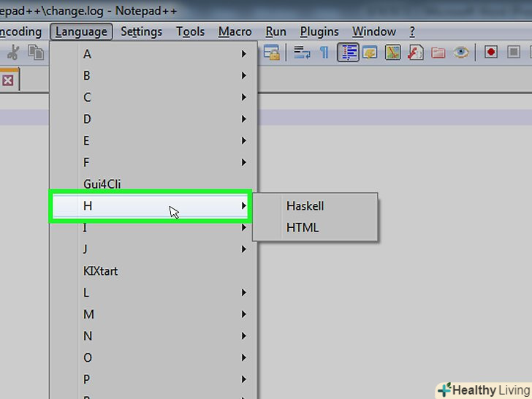The image size is (532, 399).
Task: Expand the A language submenu
Action: (x=153, y=54)
